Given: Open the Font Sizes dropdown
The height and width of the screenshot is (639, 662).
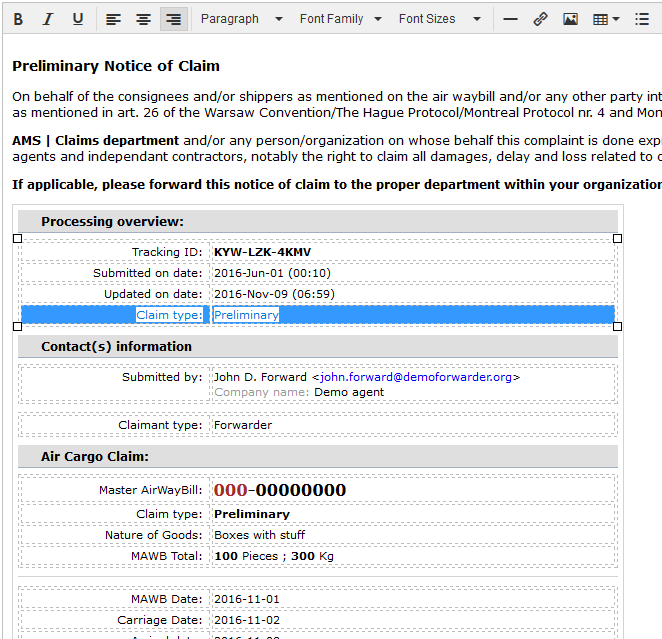Looking at the screenshot, I should click(x=439, y=19).
